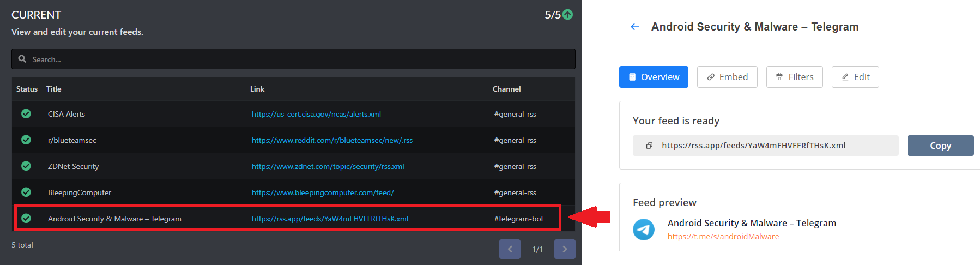Click the '5 total' label
The image size is (980, 265).
point(22,245)
